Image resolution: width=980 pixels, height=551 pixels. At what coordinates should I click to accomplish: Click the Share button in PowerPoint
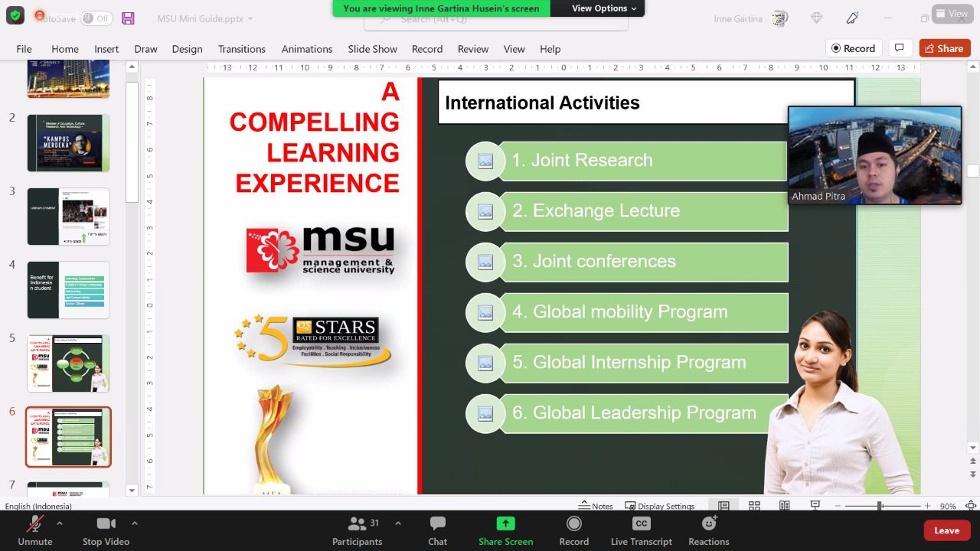[945, 48]
